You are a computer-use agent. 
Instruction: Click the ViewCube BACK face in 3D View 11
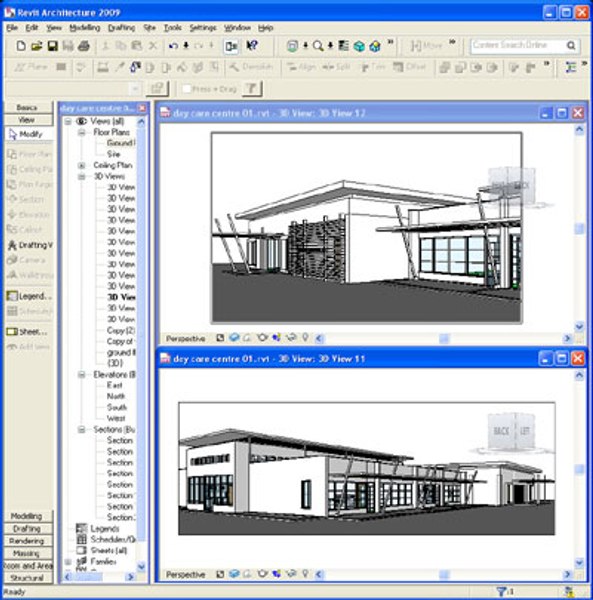[501, 431]
